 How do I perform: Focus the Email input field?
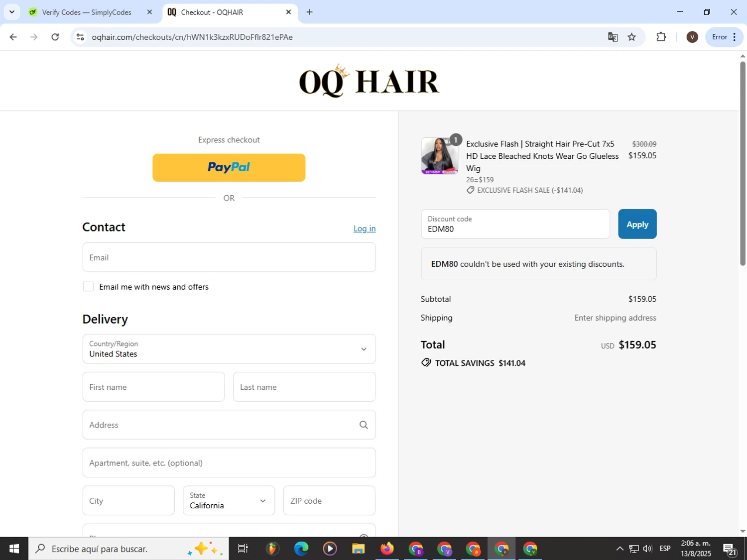click(229, 257)
